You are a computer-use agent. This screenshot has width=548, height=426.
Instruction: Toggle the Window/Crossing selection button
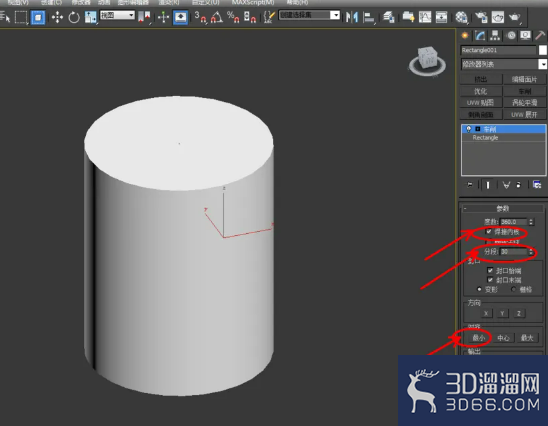point(38,17)
